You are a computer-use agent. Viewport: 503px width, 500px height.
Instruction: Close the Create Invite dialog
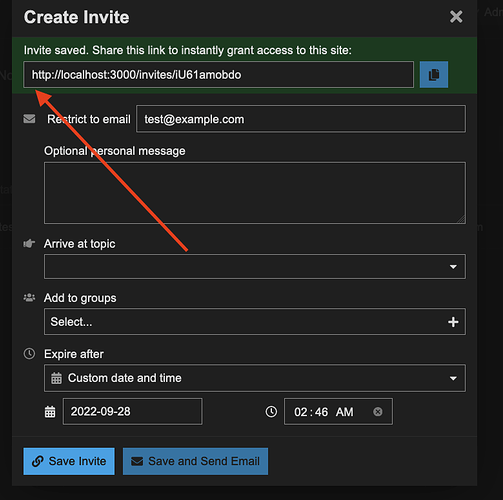pyautogui.click(x=456, y=17)
